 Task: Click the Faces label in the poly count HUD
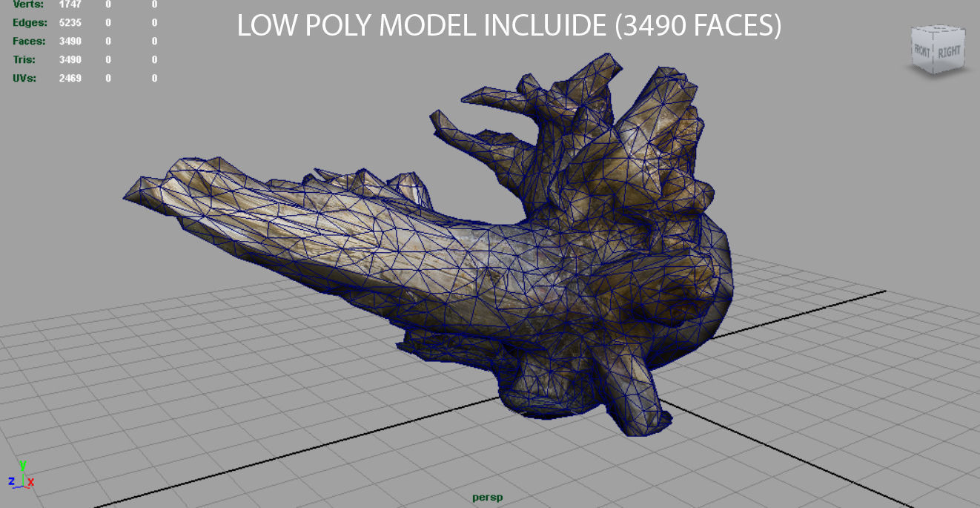point(29,42)
